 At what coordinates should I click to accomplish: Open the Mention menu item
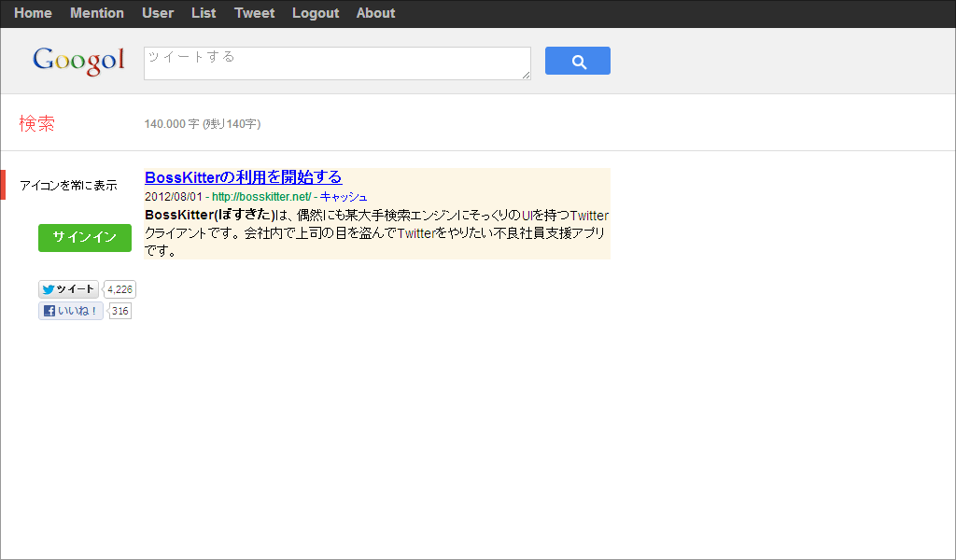(x=97, y=13)
